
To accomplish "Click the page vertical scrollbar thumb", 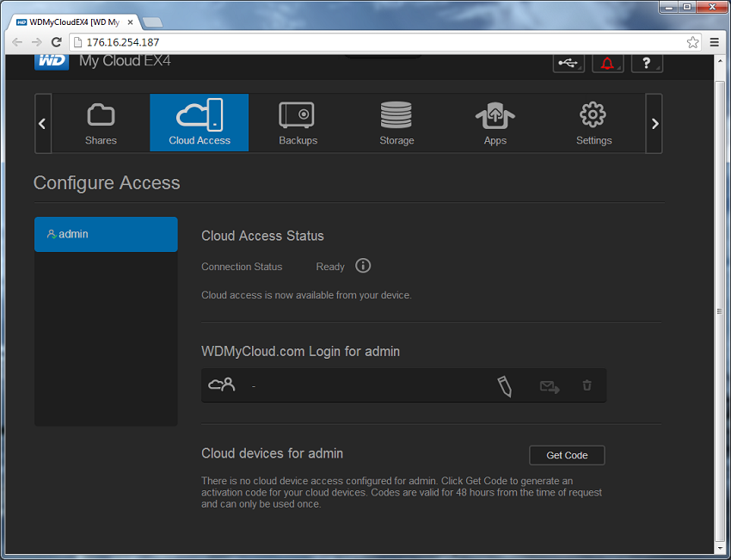I will 719,311.
